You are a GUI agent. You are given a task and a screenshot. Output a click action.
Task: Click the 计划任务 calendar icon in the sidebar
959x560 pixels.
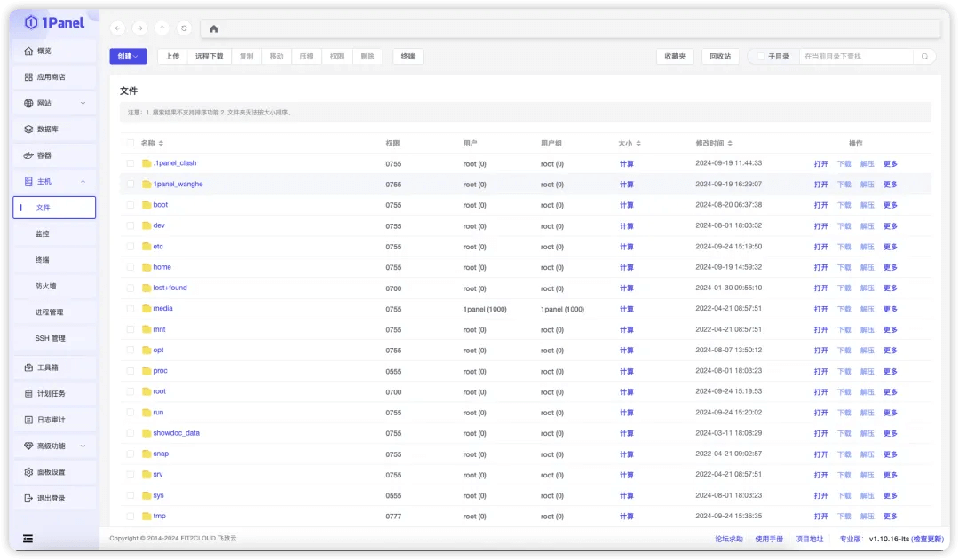[28, 394]
